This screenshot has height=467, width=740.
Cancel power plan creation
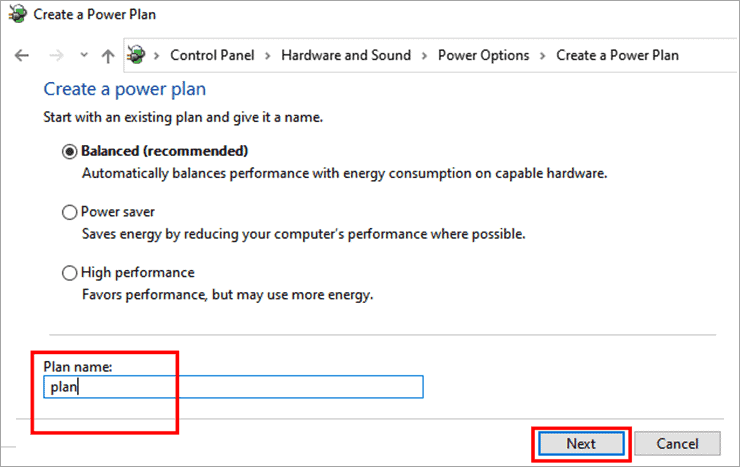(677, 443)
